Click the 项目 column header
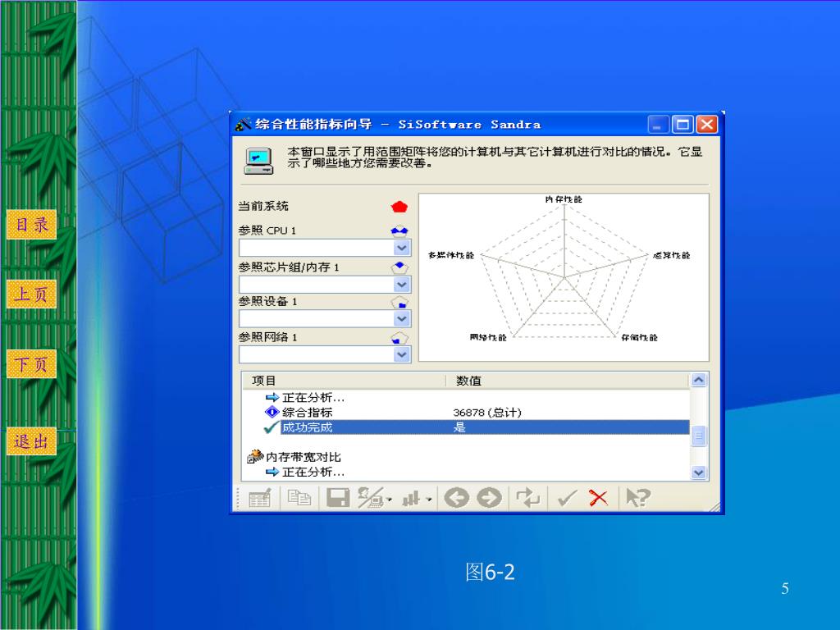The height and width of the screenshot is (630, 840). [x=344, y=381]
